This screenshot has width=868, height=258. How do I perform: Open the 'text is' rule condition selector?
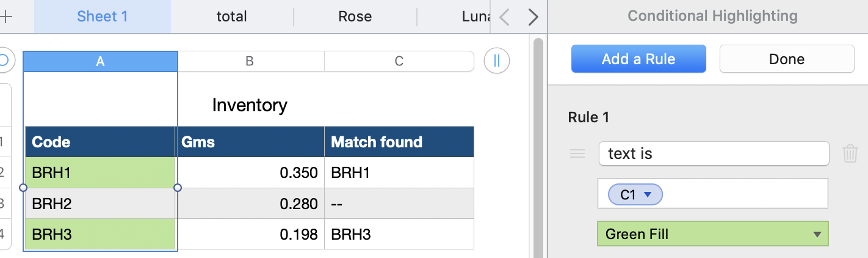point(714,153)
